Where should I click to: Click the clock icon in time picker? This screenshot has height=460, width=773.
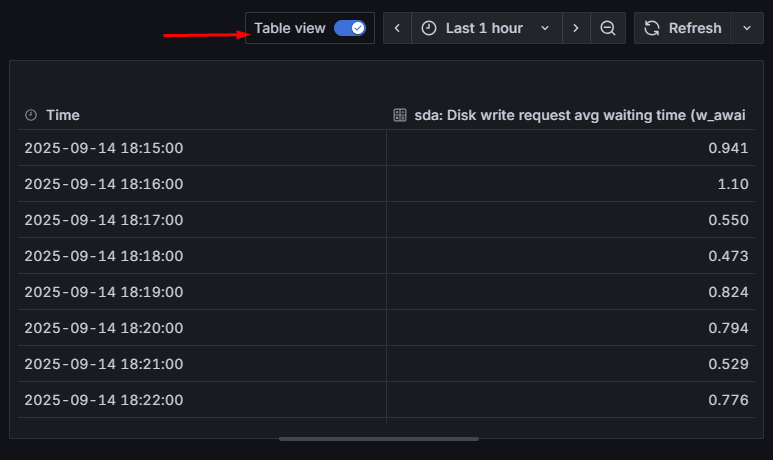coord(429,28)
